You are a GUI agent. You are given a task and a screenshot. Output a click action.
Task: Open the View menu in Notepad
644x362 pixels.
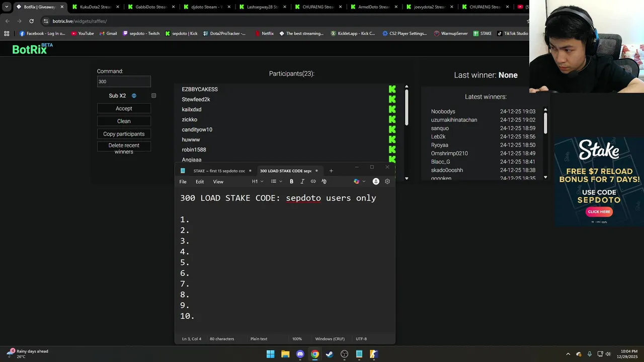click(218, 182)
